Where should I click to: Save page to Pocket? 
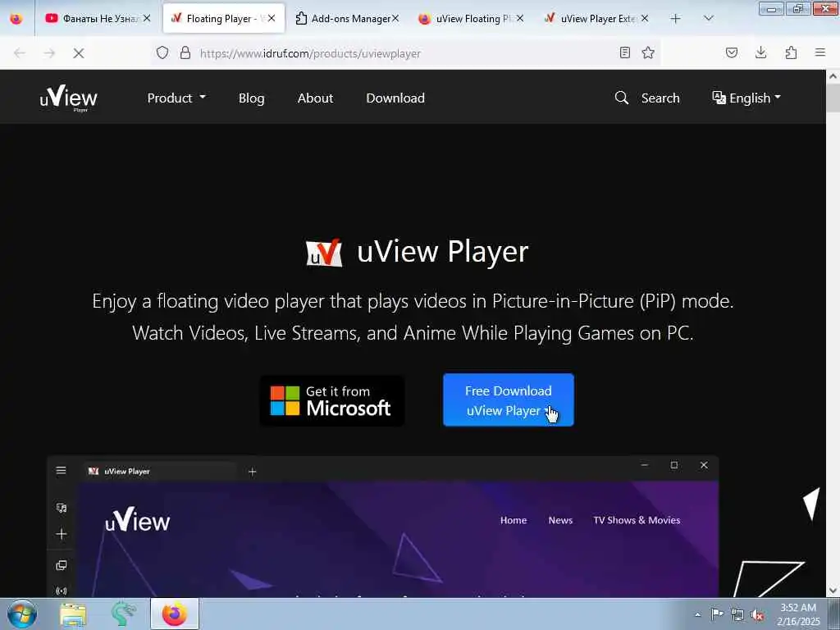732,52
